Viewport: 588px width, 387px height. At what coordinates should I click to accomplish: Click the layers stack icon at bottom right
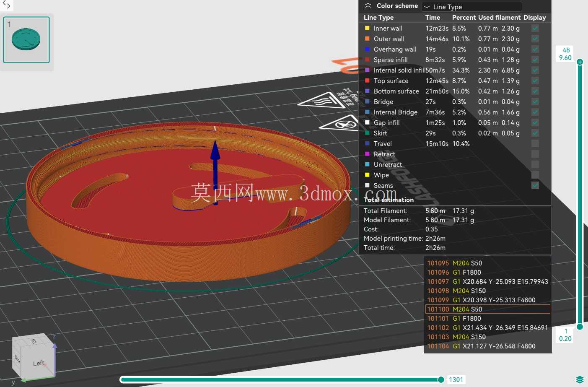[580, 379]
